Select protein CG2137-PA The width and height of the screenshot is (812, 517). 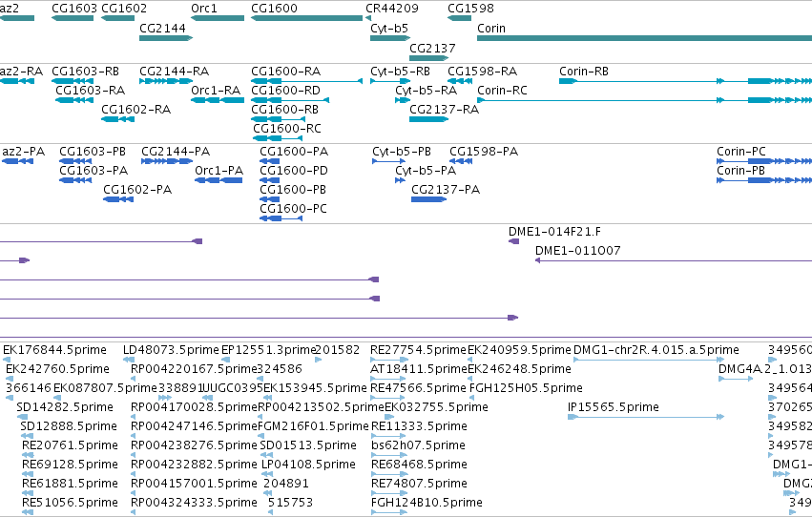coord(446,190)
